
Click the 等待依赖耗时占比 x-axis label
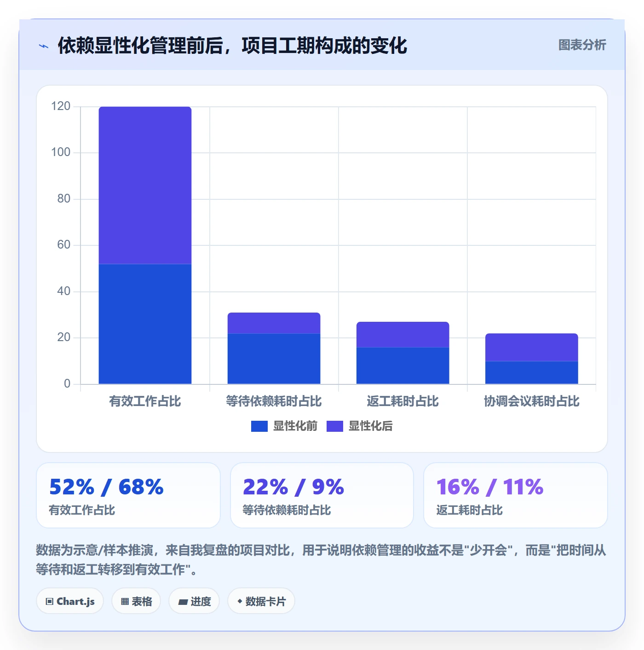[x=274, y=401]
